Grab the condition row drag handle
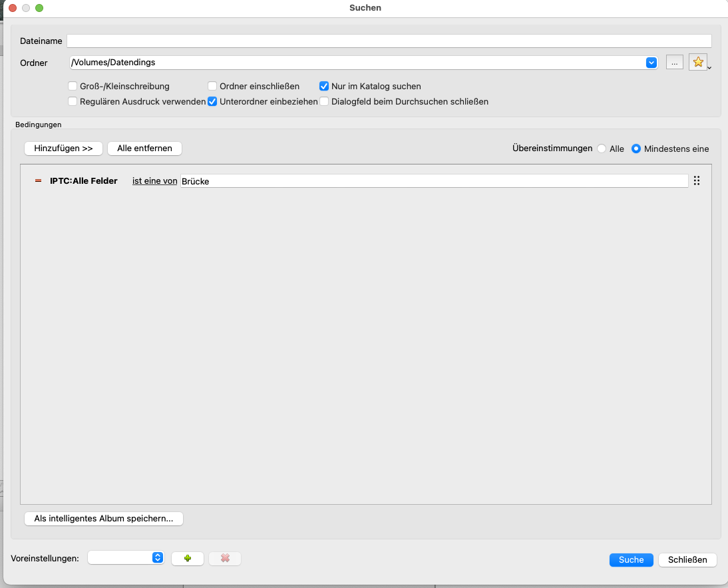 (x=697, y=180)
